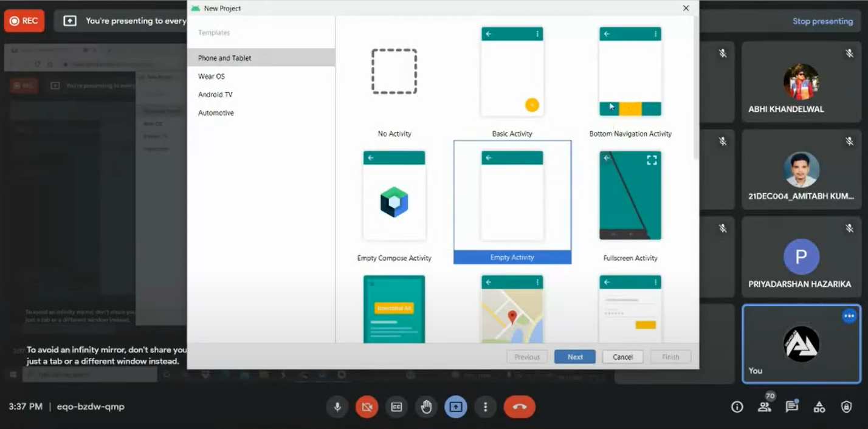Click ABHI KHANDELWAL participant tile

[801, 81]
